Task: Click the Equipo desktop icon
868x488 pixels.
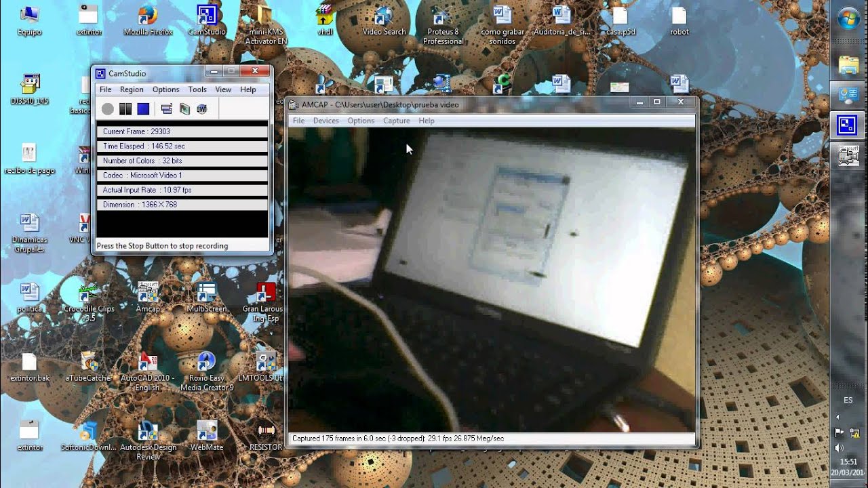Action: tap(30, 21)
